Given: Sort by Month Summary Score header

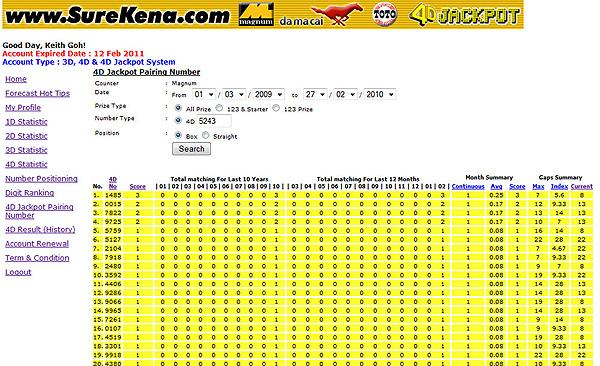Looking at the screenshot, I should click(517, 186).
